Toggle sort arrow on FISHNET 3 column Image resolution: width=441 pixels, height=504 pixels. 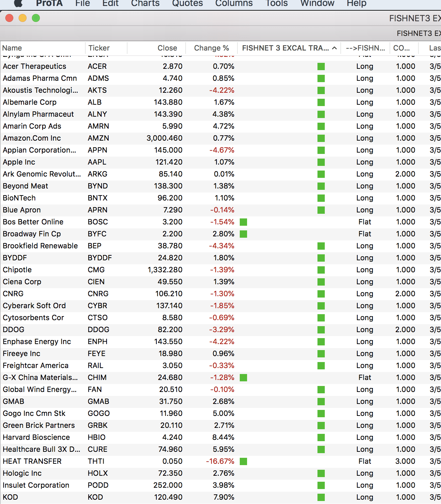(334, 48)
